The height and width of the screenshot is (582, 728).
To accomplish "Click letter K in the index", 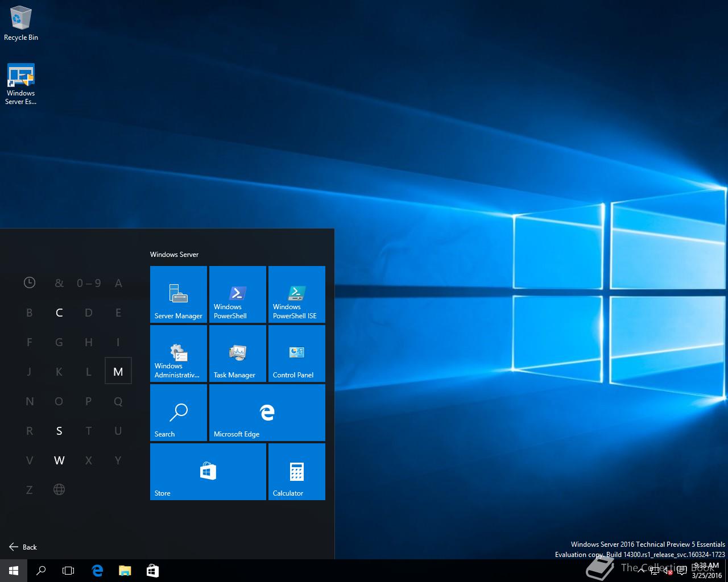I will (x=59, y=371).
